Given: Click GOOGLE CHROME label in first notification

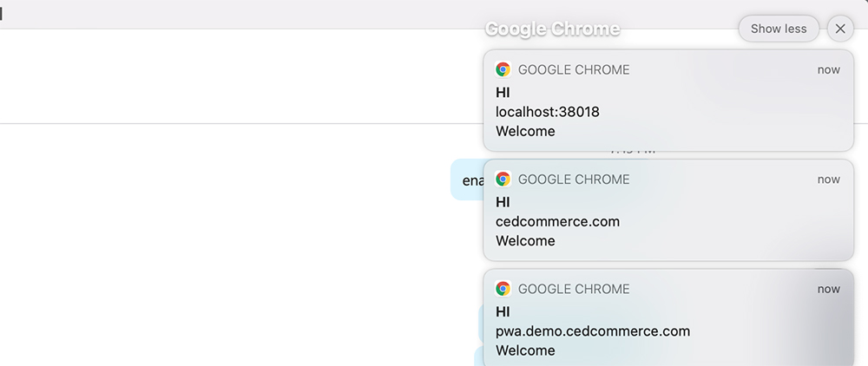Looking at the screenshot, I should [x=574, y=69].
